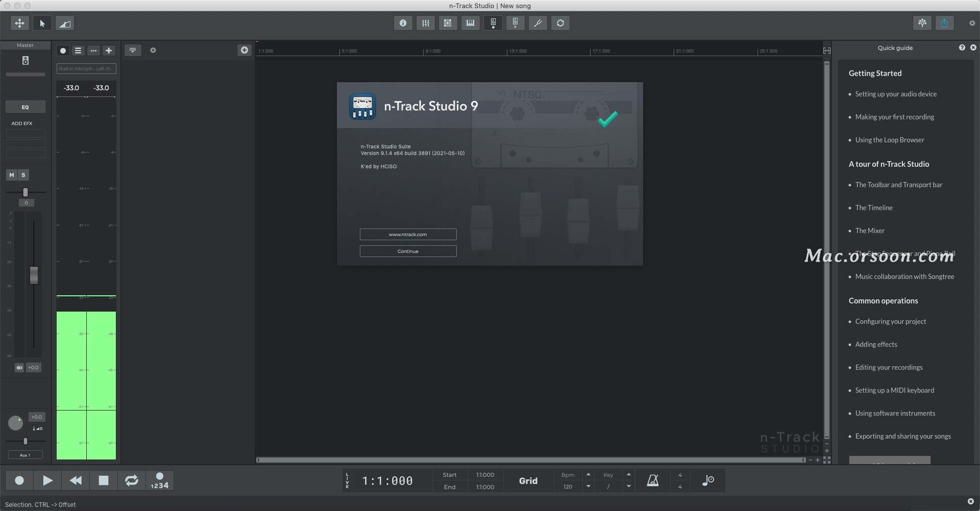
Task: Close the Quick guide panel
Action: (973, 47)
